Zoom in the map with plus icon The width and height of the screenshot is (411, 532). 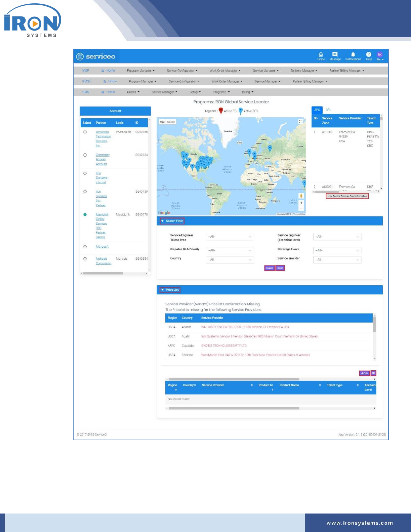(301, 203)
